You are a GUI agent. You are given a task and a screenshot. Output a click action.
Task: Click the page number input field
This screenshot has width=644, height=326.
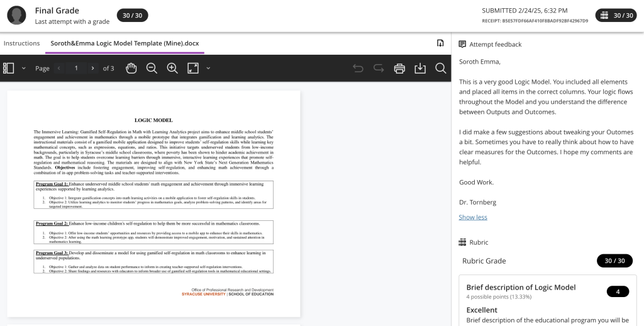pos(76,68)
